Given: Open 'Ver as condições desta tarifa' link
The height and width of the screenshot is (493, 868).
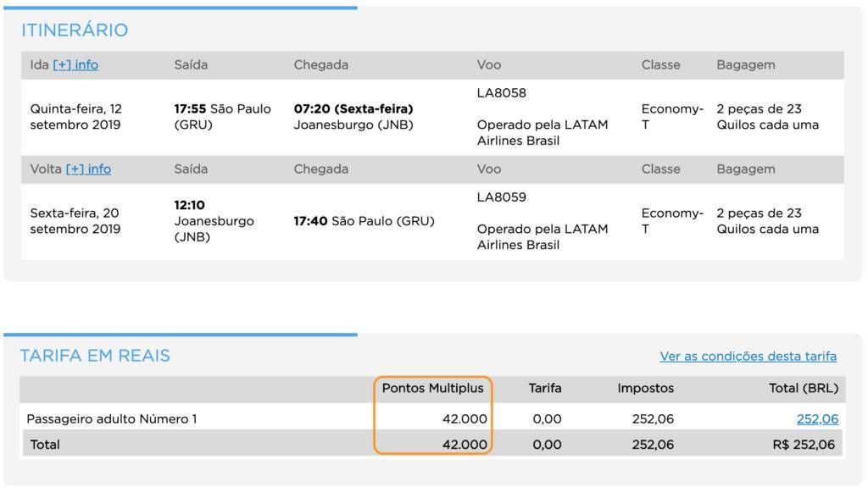Looking at the screenshot, I should pos(748,357).
